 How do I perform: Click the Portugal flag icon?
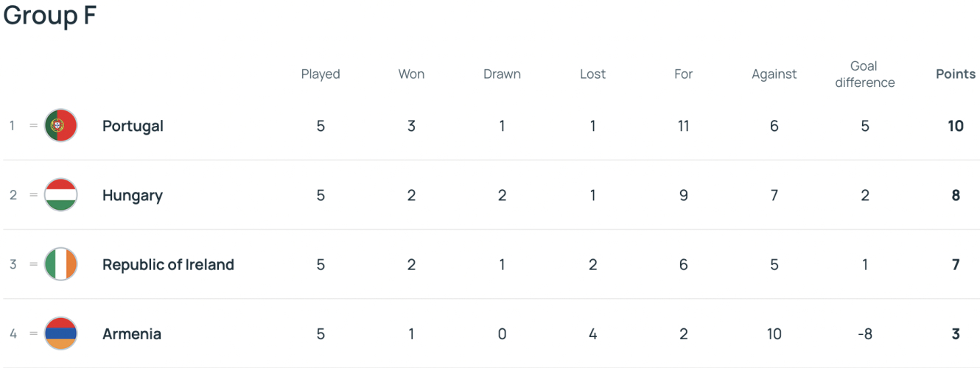click(60, 126)
